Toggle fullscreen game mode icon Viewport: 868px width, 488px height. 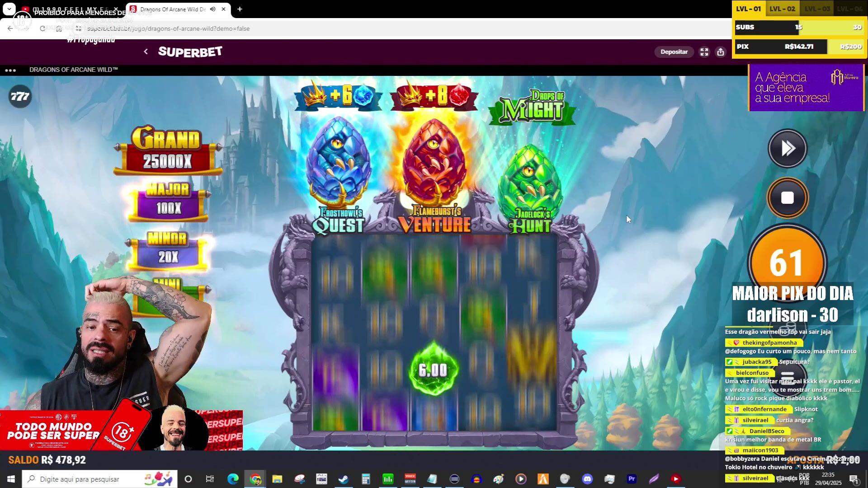coord(704,52)
